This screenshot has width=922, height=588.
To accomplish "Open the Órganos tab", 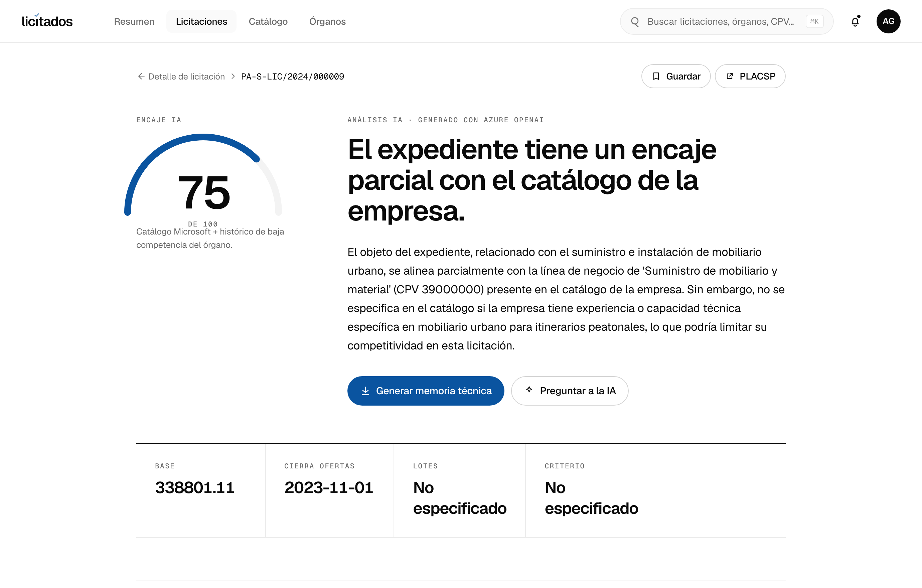I will coord(327,21).
